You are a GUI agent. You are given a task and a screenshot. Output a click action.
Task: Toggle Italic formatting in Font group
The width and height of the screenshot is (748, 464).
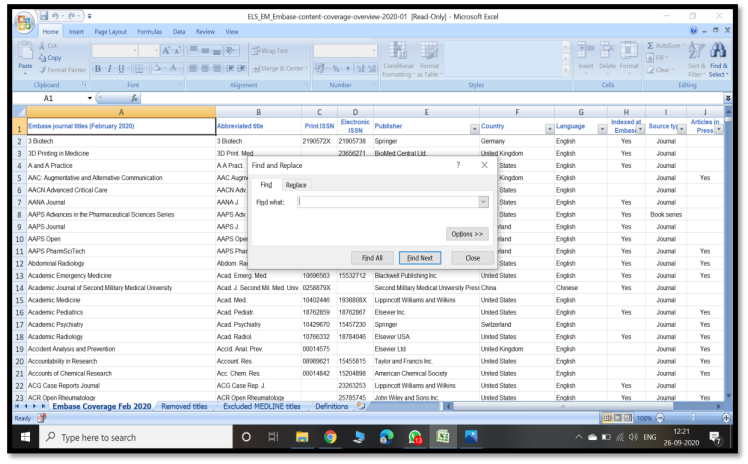[110, 68]
